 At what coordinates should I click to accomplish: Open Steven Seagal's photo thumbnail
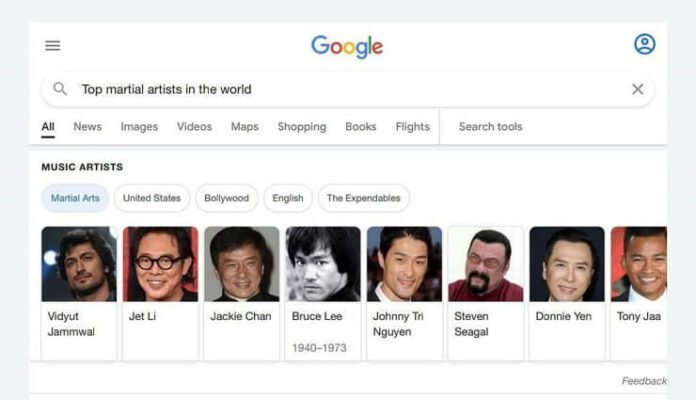(486, 264)
